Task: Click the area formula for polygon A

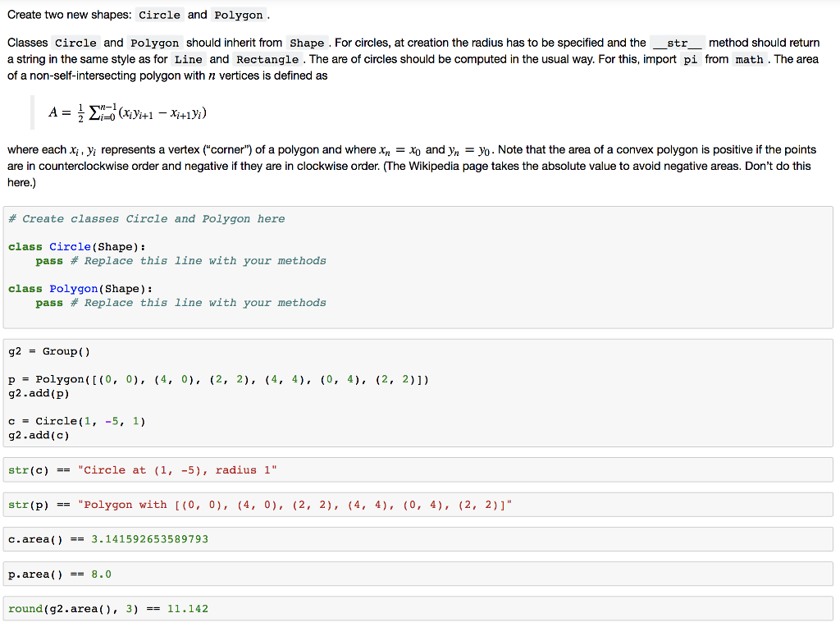Action: [x=127, y=111]
